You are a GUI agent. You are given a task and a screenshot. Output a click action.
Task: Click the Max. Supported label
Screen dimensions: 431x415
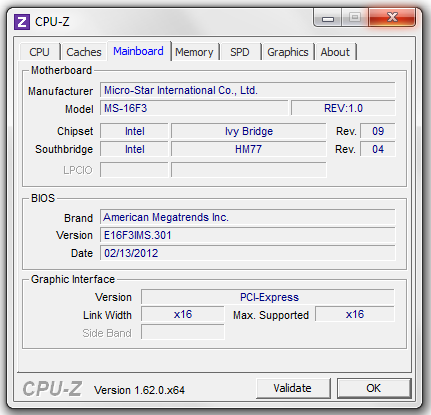click(271, 315)
